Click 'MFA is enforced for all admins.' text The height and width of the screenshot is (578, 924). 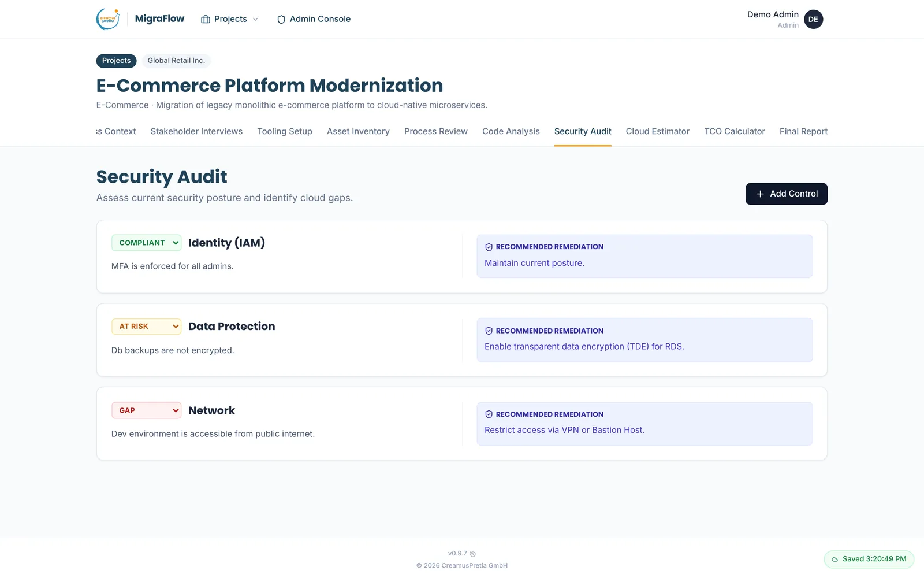173,266
